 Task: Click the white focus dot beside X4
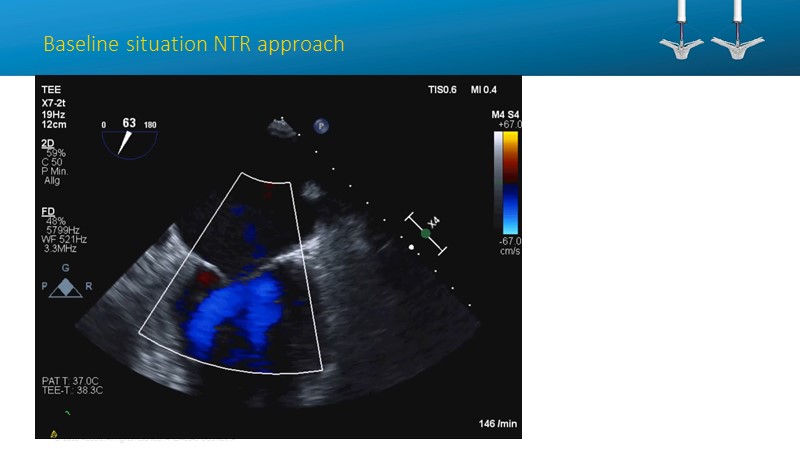coord(411,246)
